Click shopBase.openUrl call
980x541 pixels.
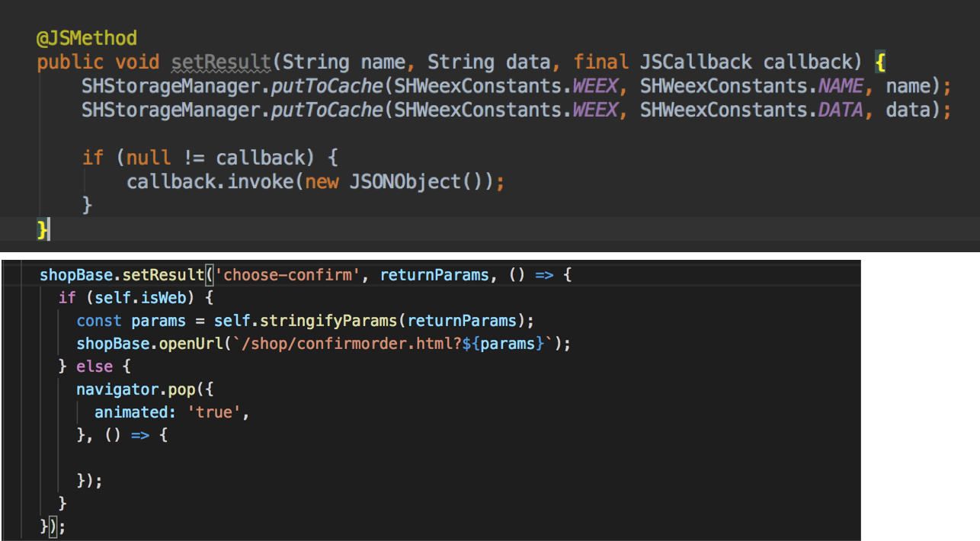pyautogui.click(x=149, y=344)
